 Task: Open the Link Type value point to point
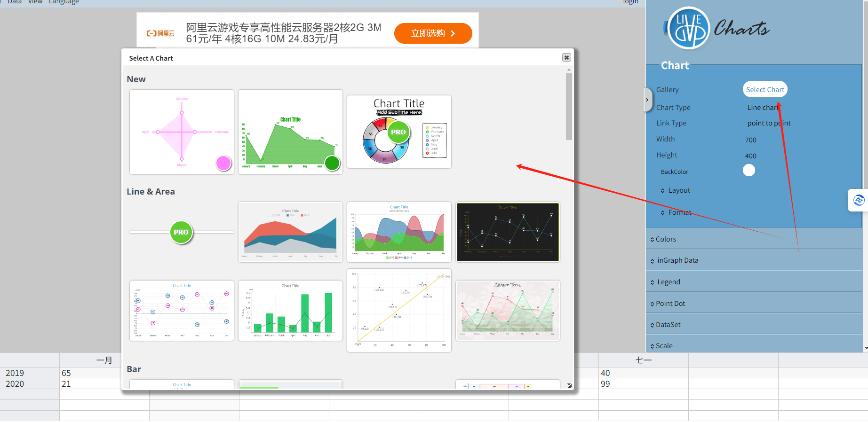(769, 123)
